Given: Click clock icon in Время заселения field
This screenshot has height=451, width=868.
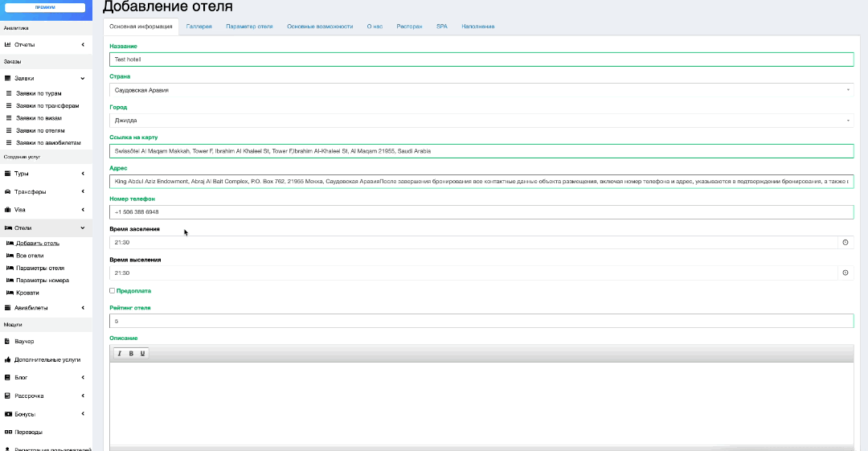Looking at the screenshot, I should (x=845, y=242).
